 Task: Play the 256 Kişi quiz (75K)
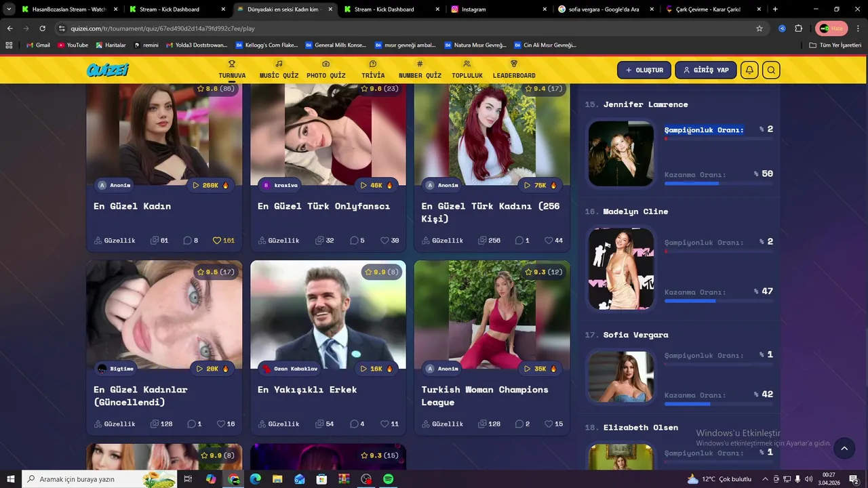pyautogui.click(x=540, y=185)
